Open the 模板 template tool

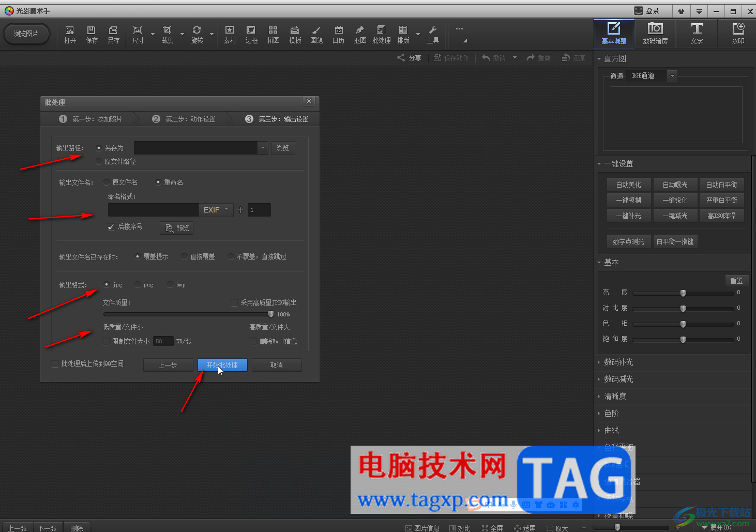tap(295, 35)
